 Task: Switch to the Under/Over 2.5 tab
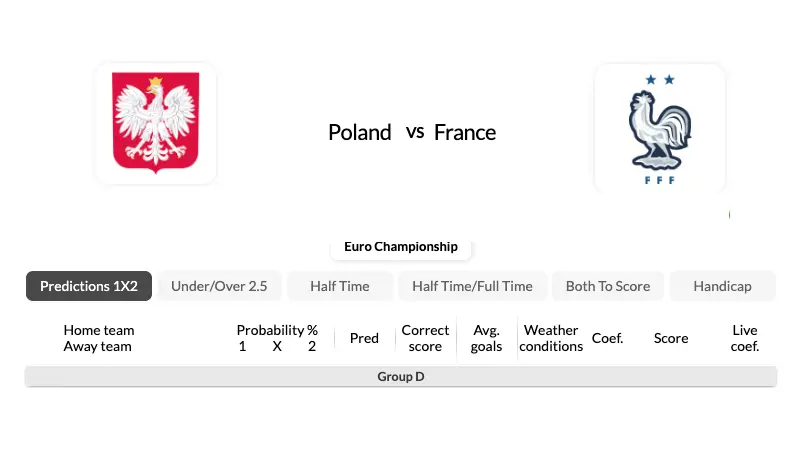(219, 286)
